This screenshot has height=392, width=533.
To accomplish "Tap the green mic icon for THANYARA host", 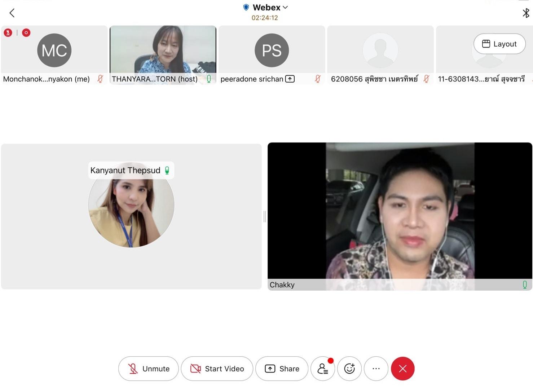I will tap(209, 79).
